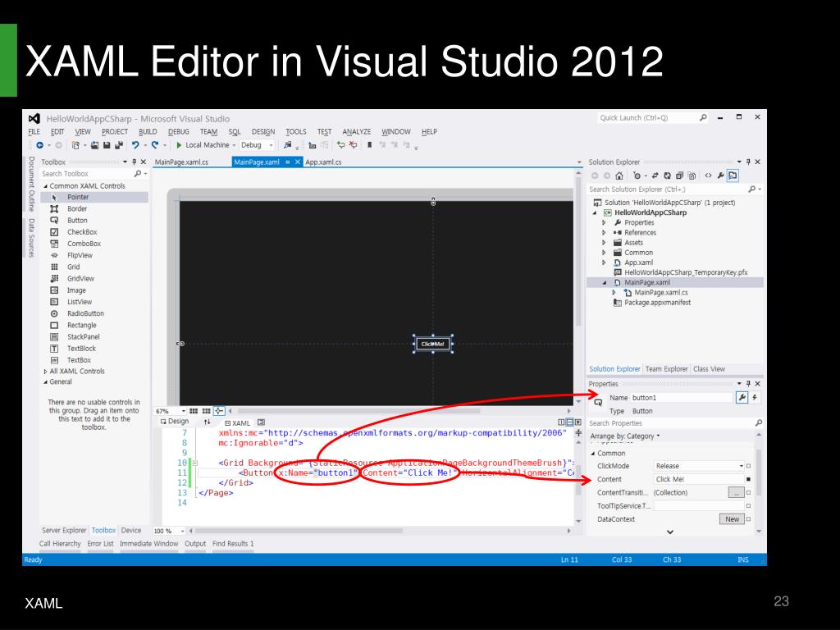Image resolution: width=840 pixels, height=630 pixels.
Task: Click search magnifier in Properties search box
Action: coord(758,423)
